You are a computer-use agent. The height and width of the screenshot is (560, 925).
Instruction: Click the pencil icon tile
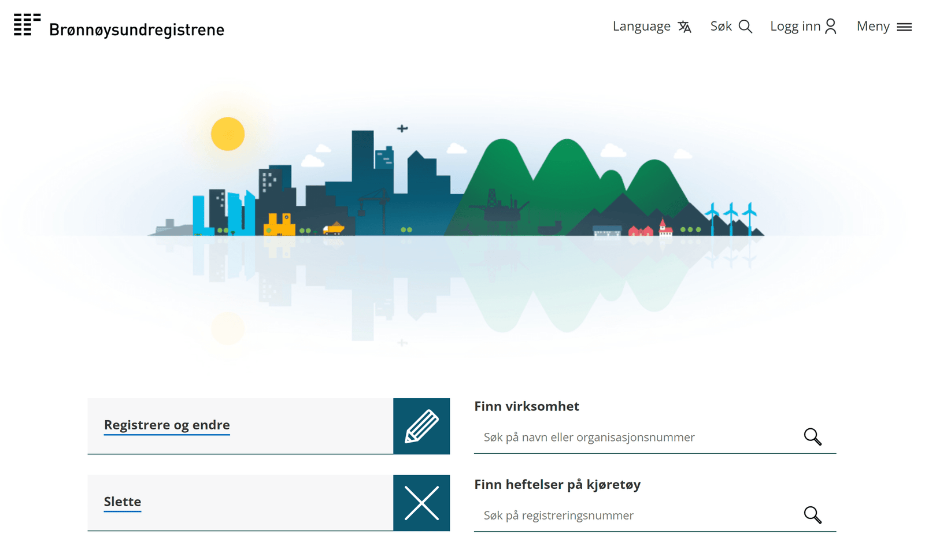(421, 426)
